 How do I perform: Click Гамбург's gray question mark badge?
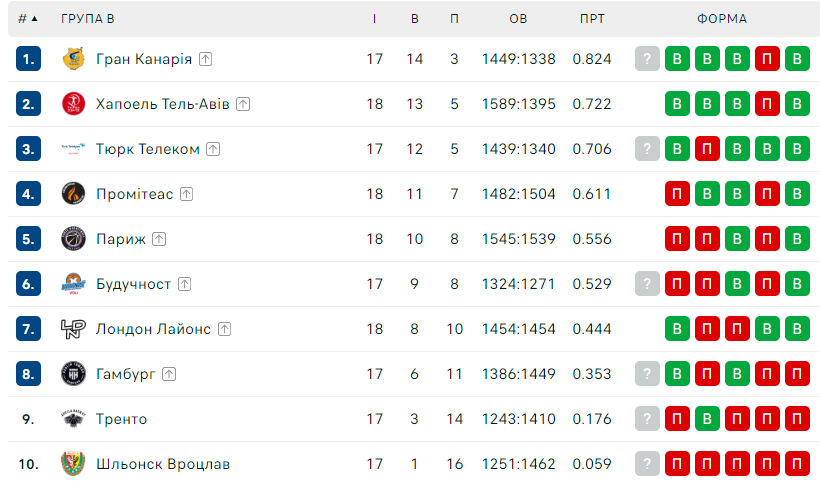point(647,373)
